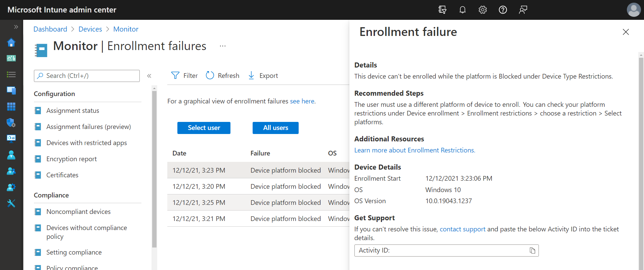Viewport: 644px width, 270px height.
Task: Open the more options ellipsis menu
Action: point(222,46)
